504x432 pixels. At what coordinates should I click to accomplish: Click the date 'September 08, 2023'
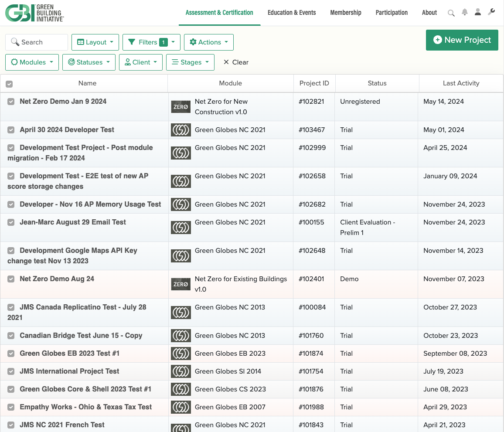coord(455,354)
